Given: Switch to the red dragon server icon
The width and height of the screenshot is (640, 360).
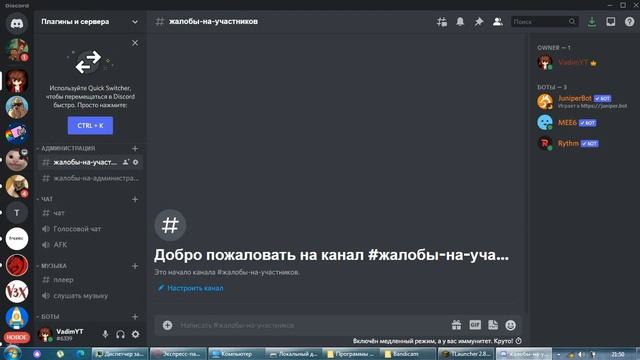Looking at the screenshot, I should (17, 265).
